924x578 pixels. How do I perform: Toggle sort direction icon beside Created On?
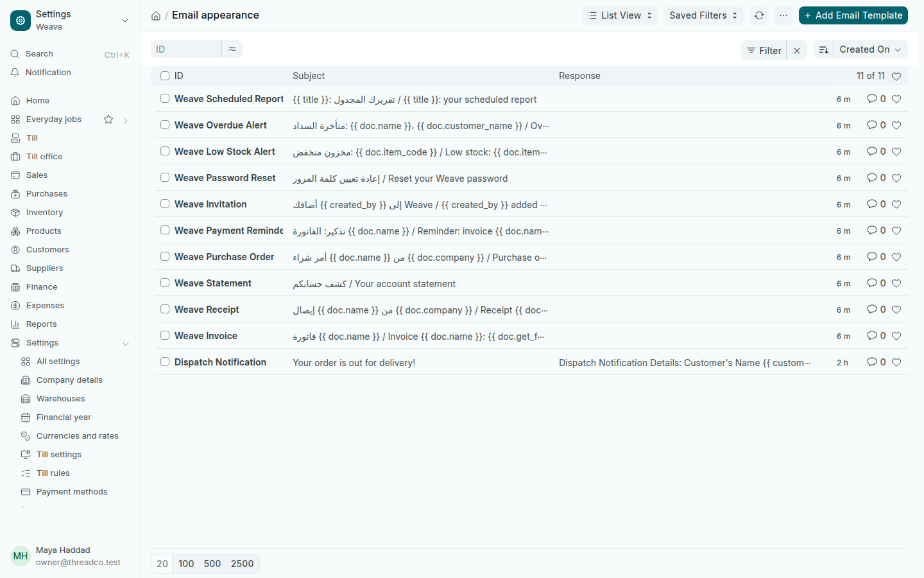point(824,50)
